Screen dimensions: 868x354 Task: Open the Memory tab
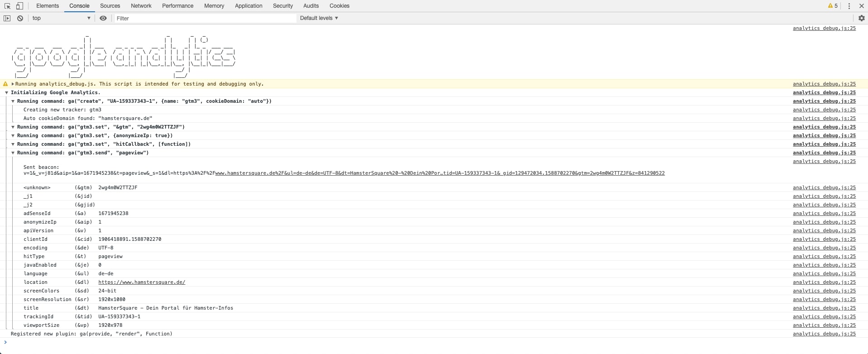214,6
